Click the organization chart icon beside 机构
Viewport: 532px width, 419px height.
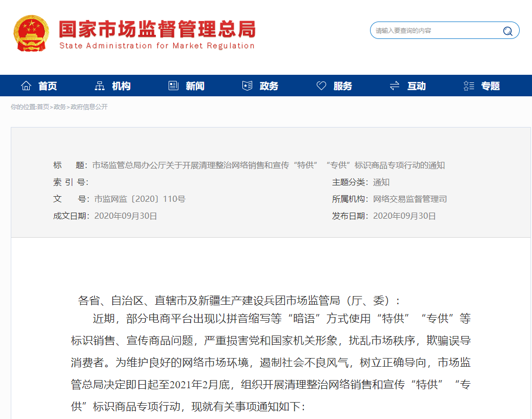coord(100,86)
